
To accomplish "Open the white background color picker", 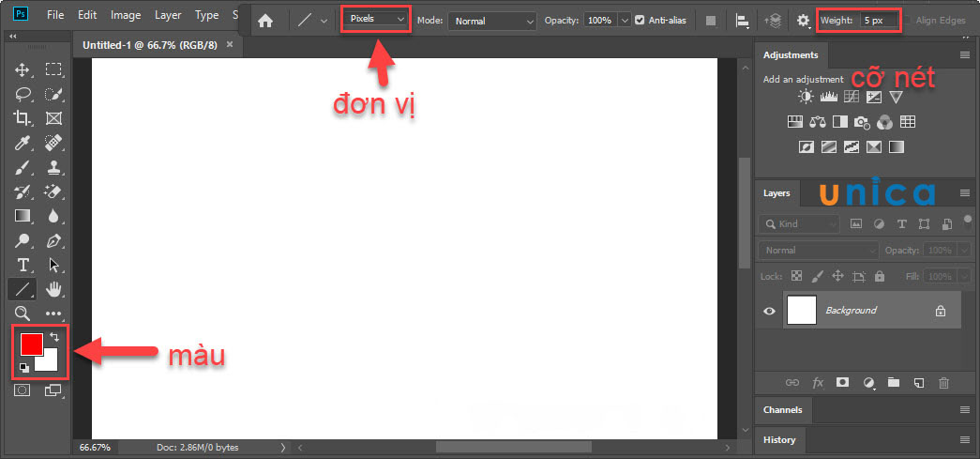I will (50, 362).
